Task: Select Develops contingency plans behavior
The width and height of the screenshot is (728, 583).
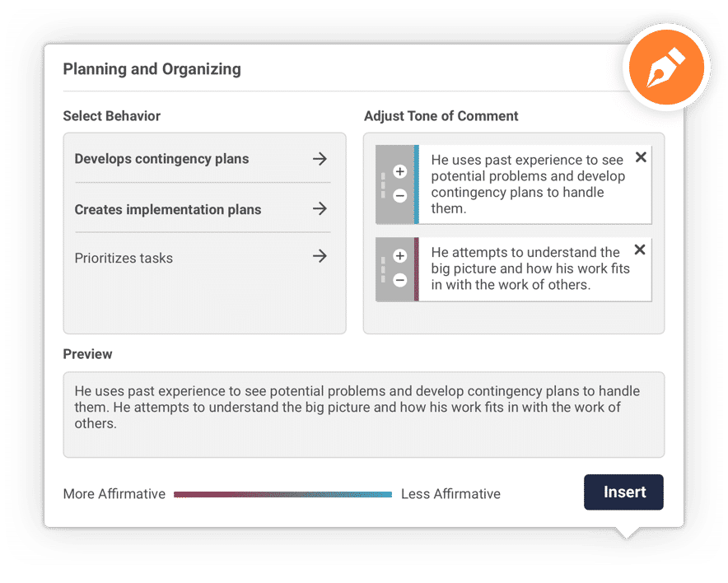Action: pyautogui.click(x=161, y=159)
